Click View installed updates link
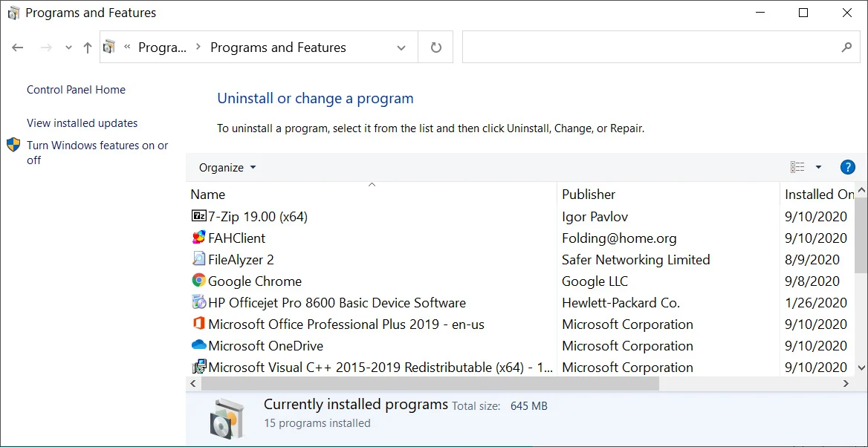This screenshot has height=447, width=868. click(82, 123)
